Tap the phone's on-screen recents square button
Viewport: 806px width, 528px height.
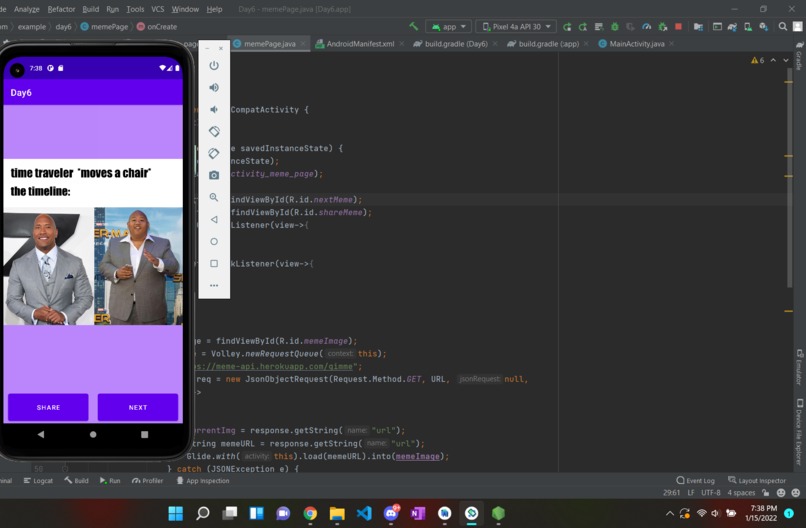tap(144, 434)
